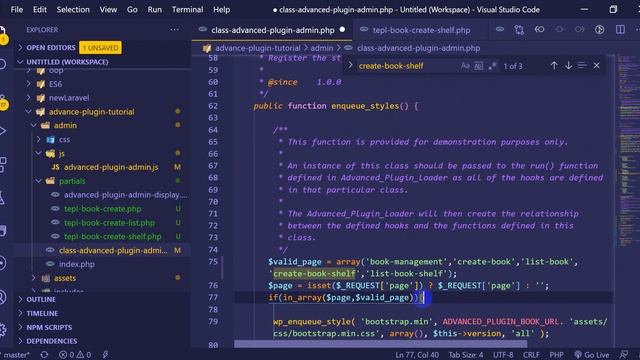Expand the newLaravel folder
The image size is (640, 360).
pos(69,98)
